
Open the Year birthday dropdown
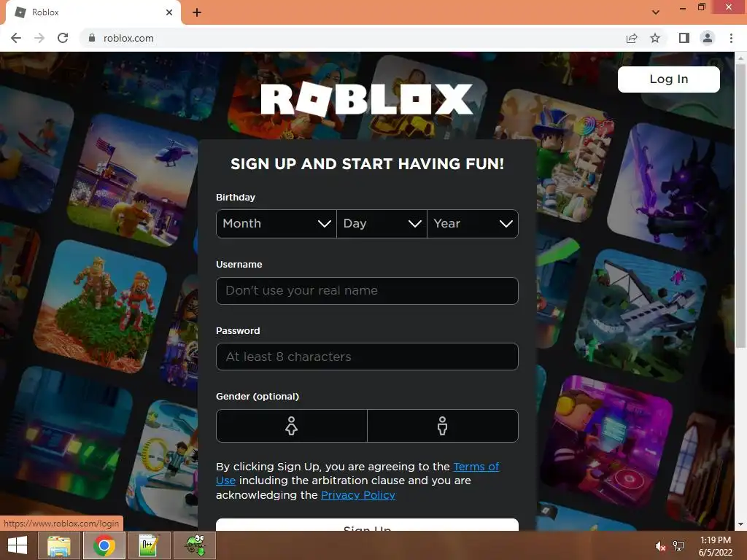click(x=473, y=223)
